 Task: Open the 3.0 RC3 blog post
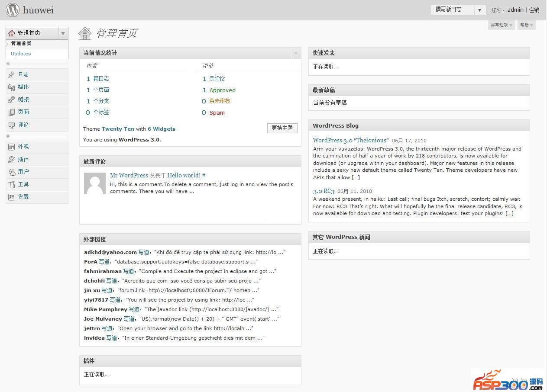pyautogui.click(x=324, y=191)
